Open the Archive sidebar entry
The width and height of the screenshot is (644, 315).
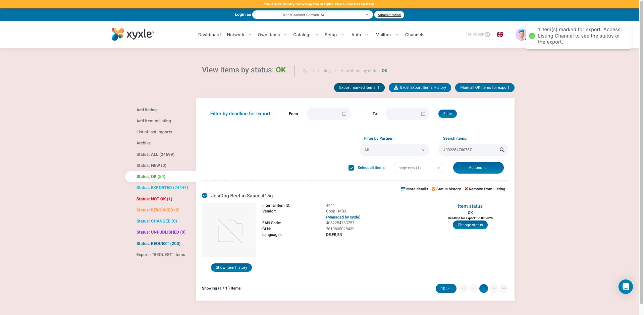[144, 143]
